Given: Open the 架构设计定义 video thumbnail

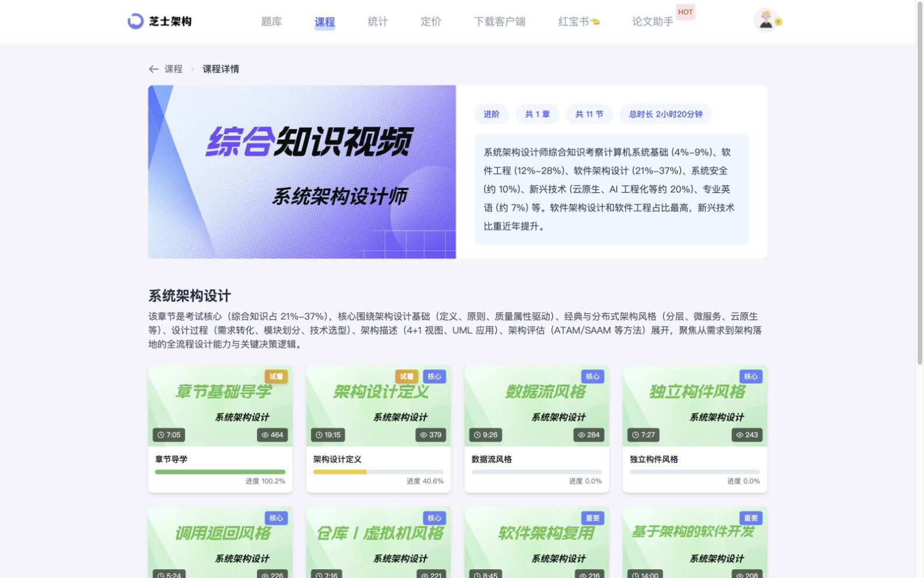Looking at the screenshot, I should [378, 406].
